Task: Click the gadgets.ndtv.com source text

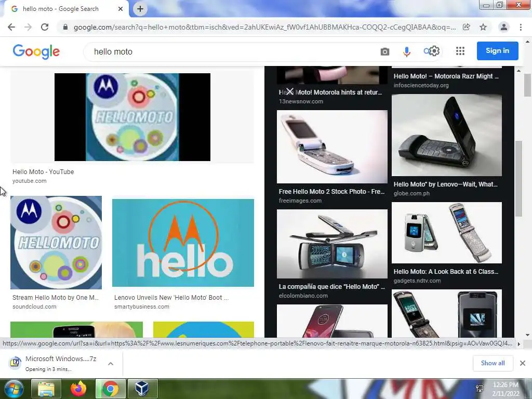Action: coord(417,281)
